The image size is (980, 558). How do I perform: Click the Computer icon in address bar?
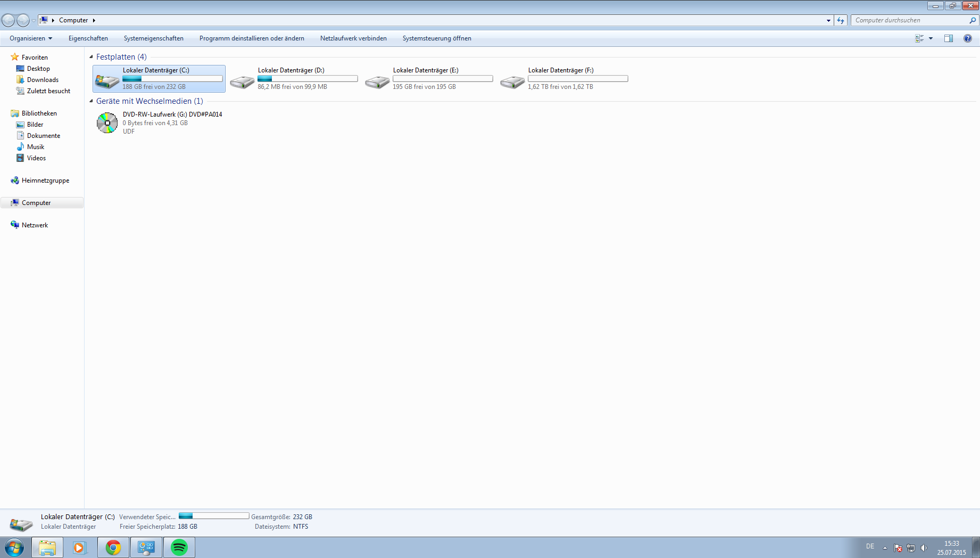pos(44,20)
